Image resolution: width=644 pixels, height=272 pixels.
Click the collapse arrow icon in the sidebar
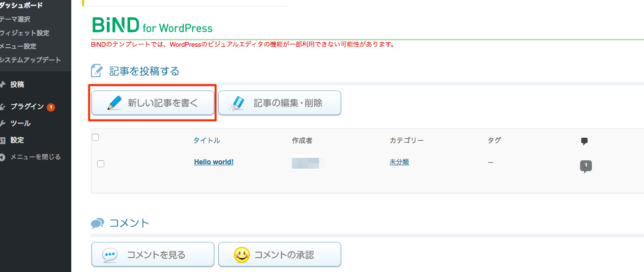click(2, 157)
